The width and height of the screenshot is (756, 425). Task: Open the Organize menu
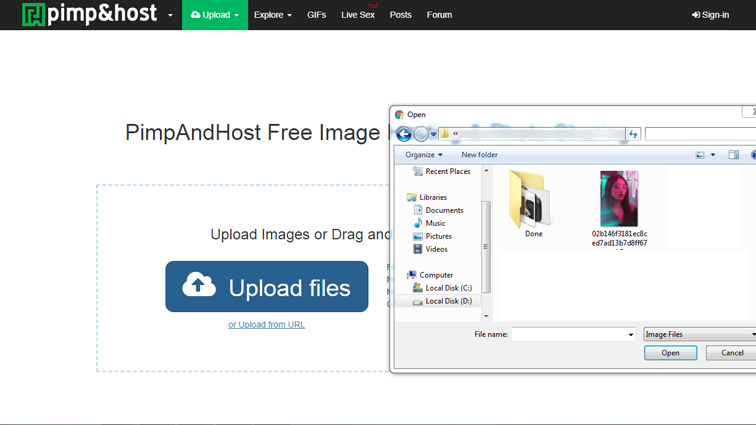[424, 155]
